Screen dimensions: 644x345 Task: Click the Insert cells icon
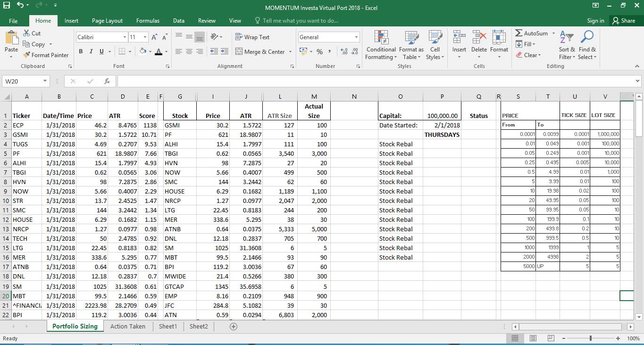[459, 38]
